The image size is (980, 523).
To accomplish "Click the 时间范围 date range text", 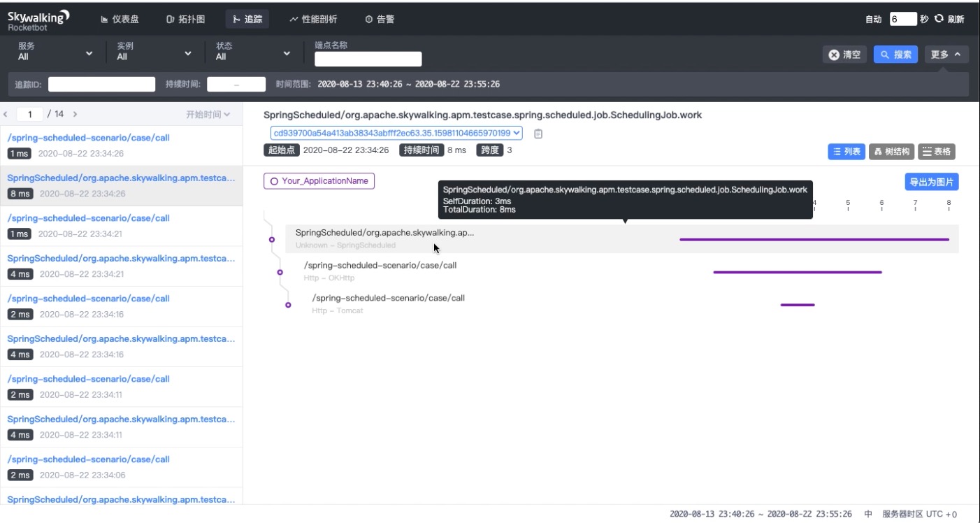I will click(x=408, y=85).
